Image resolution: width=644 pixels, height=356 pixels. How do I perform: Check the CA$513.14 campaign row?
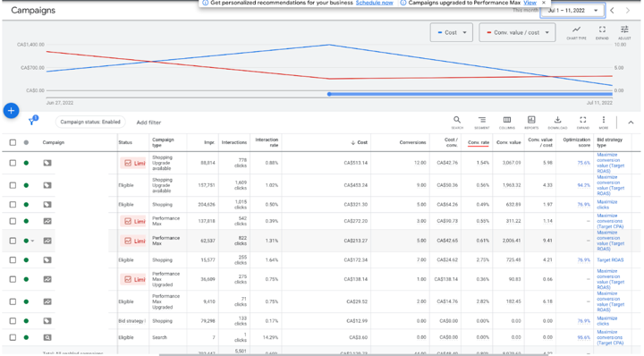point(13,163)
